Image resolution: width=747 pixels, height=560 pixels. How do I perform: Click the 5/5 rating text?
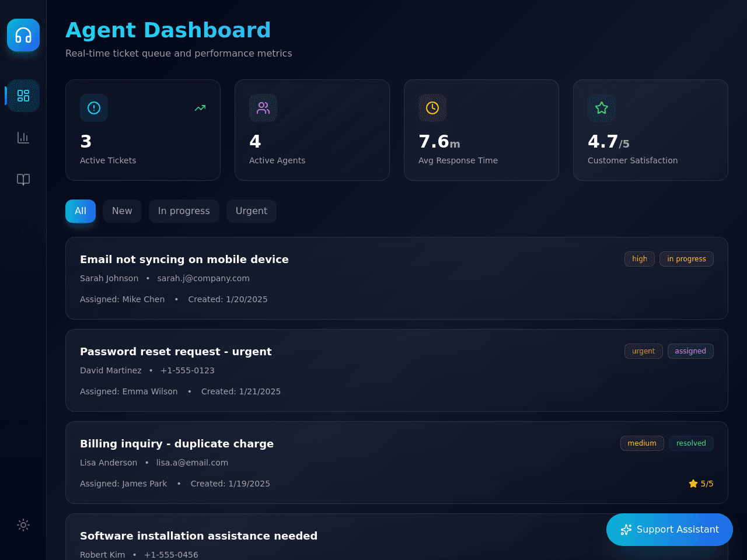pos(707,484)
